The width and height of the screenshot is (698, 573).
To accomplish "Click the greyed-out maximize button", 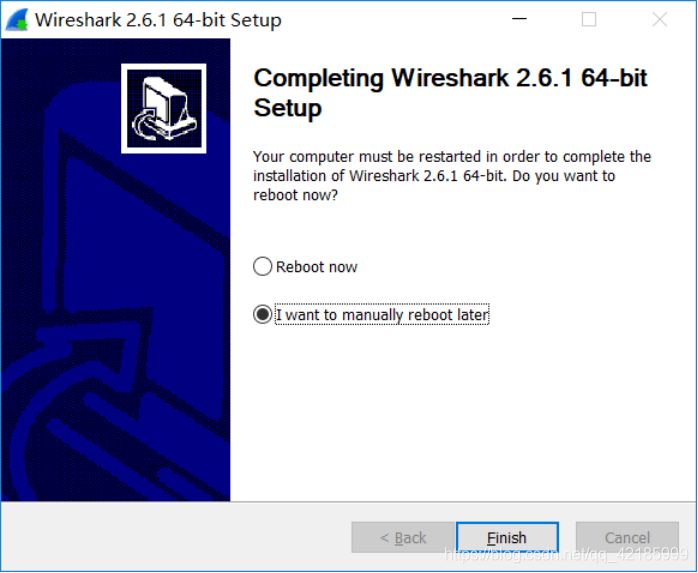I will tap(589, 20).
